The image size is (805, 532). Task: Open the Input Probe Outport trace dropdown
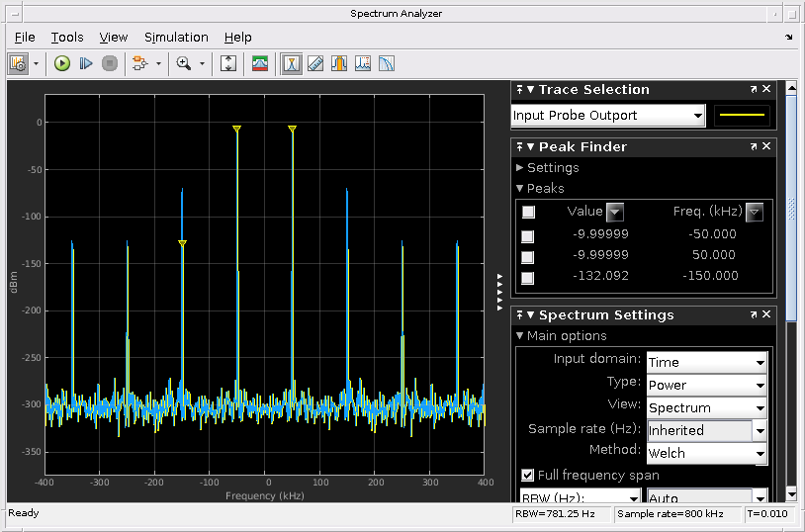tap(608, 116)
